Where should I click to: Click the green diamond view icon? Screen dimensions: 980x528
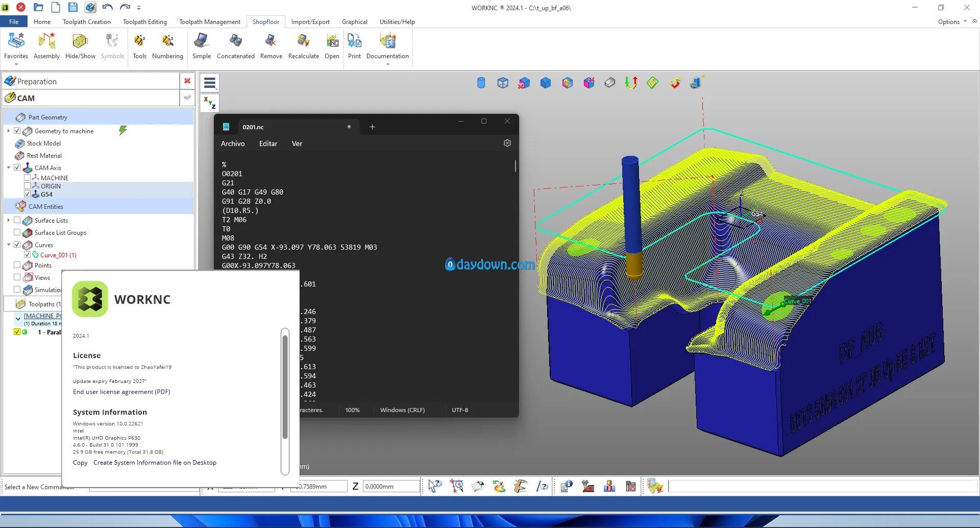point(652,83)
